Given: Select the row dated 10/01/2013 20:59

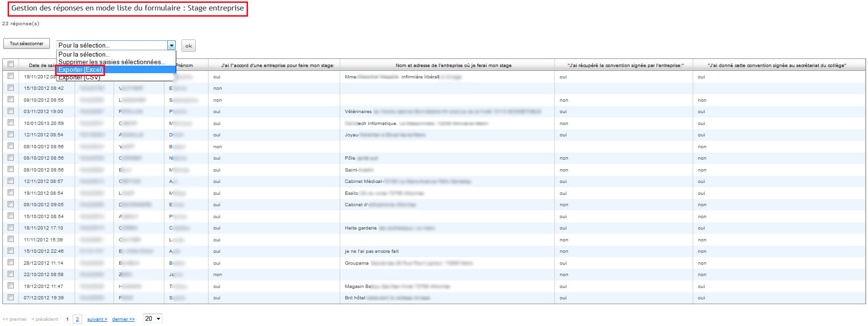Looking at the screenshot, I should (x=10, y=123).
